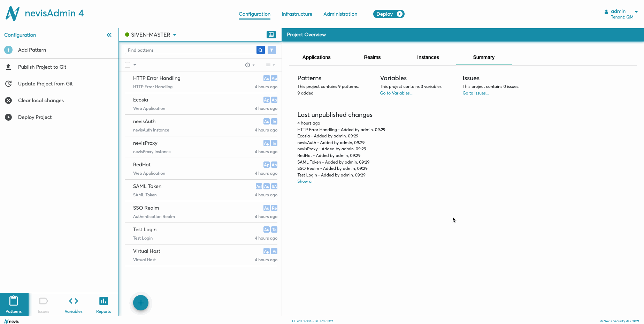Click the Publish Project to Git upload icon

(8, 67)
